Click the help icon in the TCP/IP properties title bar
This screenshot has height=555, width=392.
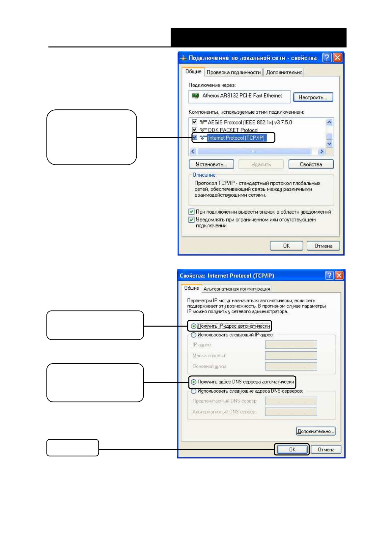pos(329,276)
